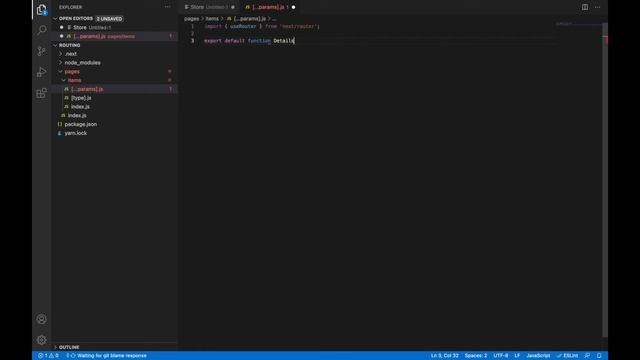Viewport: 640px width, 360px height.
Task: Click the feedback icon in status bar
Action: pos(587,356)
